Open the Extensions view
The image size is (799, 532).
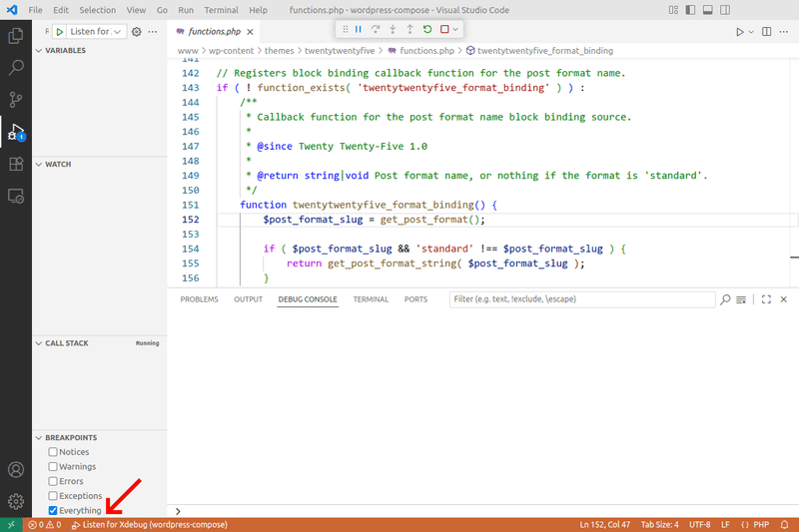(16, 164)
